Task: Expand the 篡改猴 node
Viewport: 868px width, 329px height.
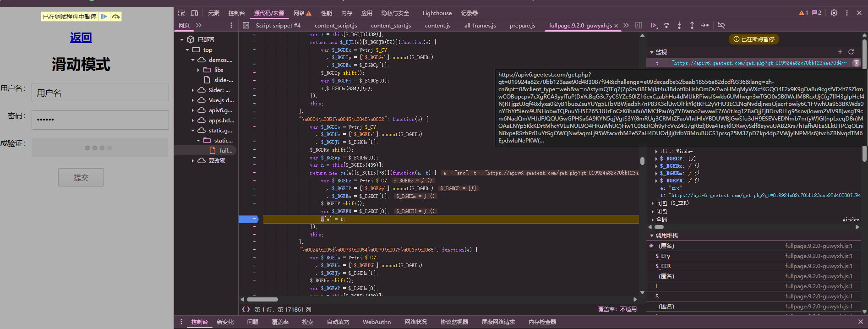Action: pyautogui.click(x=193, y=161)
